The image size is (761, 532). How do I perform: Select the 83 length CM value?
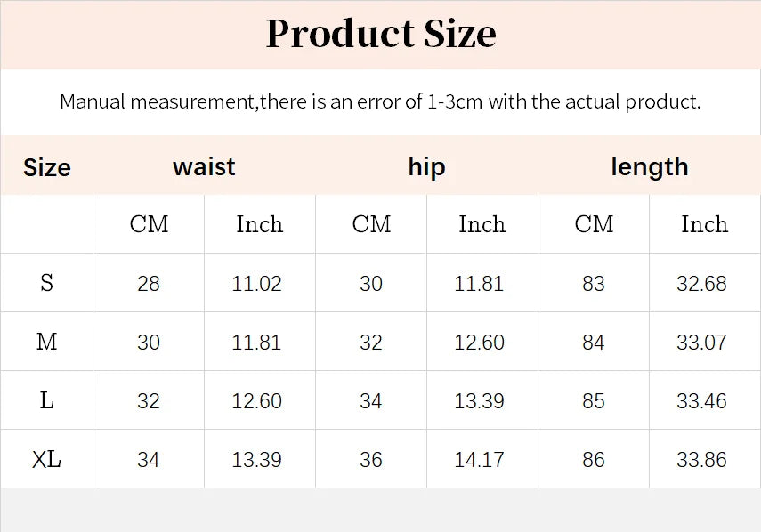coord(594,284)
